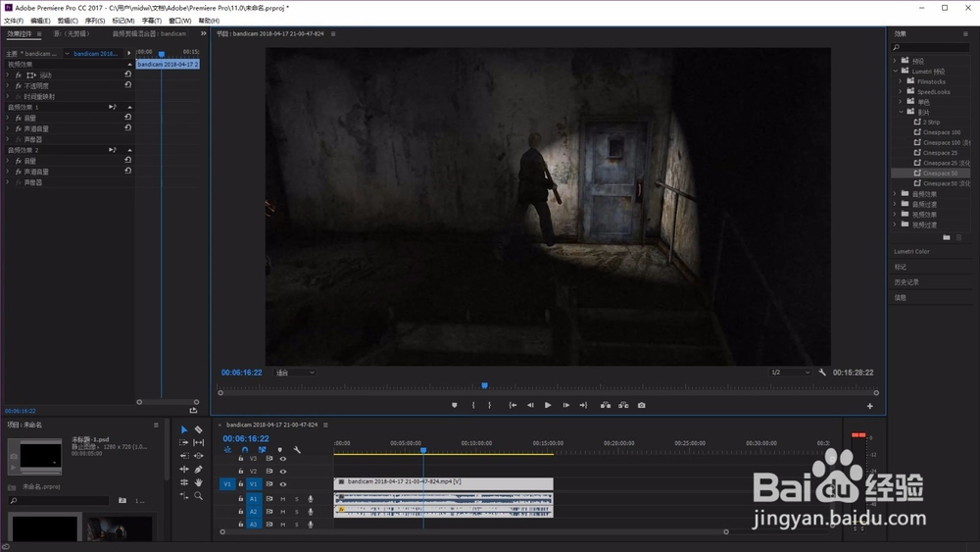Select the bandicam video clip on V1
Screen dimensions: 980x552
click(x=443, y=483)
